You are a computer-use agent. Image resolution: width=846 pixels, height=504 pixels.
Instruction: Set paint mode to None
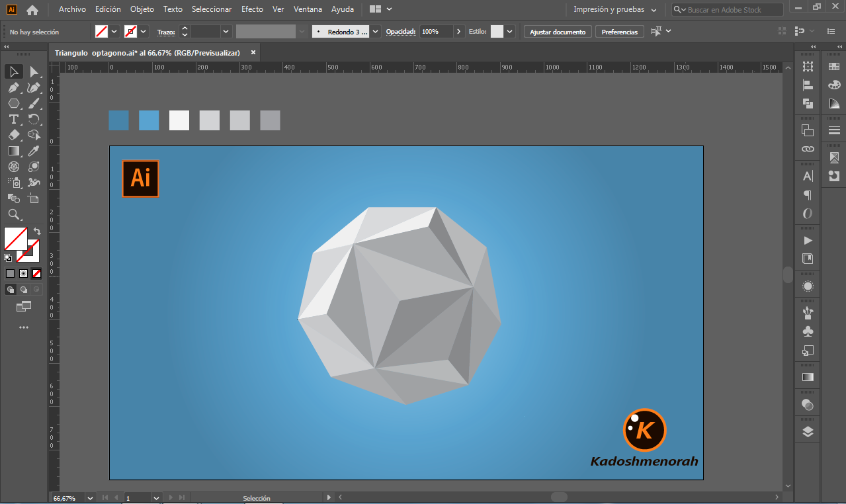[36, 273]
